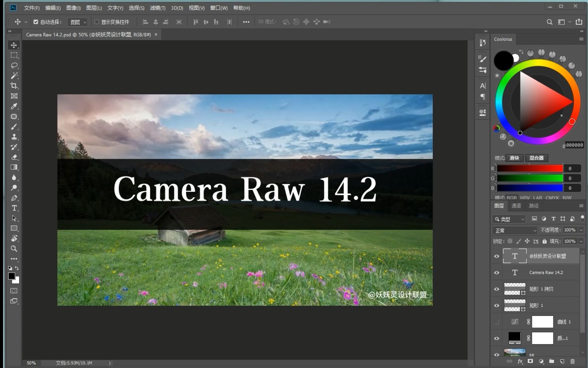
Task: Open the 滤镜 menu
Action: click(157, 8)
